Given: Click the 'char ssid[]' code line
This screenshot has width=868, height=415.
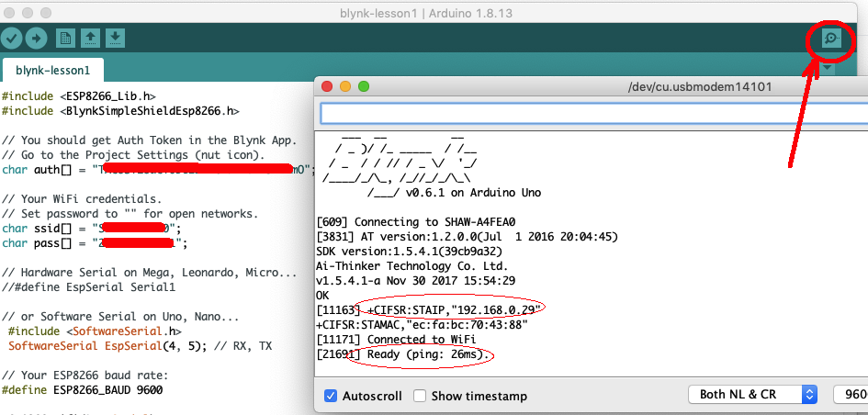Looking at the screenshot, I should [x=91, y=229].
